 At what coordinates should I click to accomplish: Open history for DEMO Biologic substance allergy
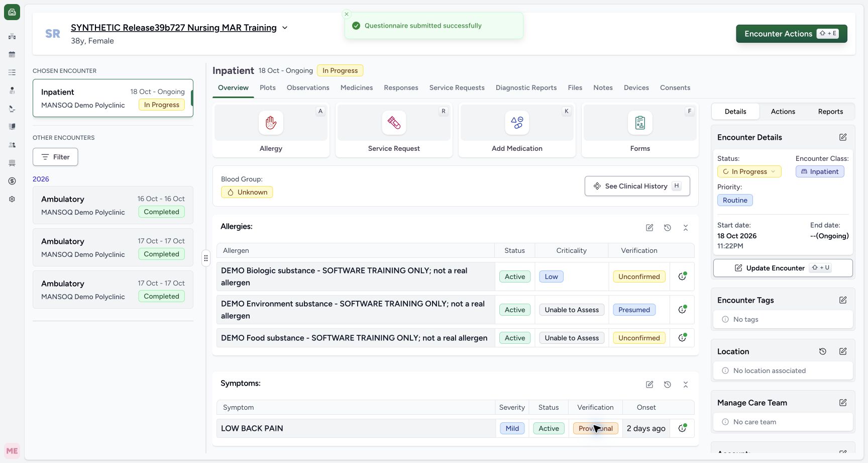(682, 276)
